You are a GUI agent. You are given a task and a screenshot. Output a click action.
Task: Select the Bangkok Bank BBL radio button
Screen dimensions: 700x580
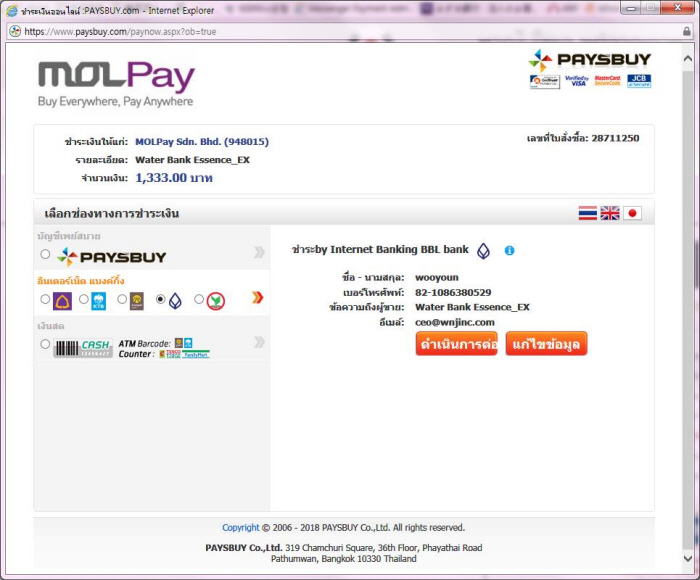coord(161,299)
